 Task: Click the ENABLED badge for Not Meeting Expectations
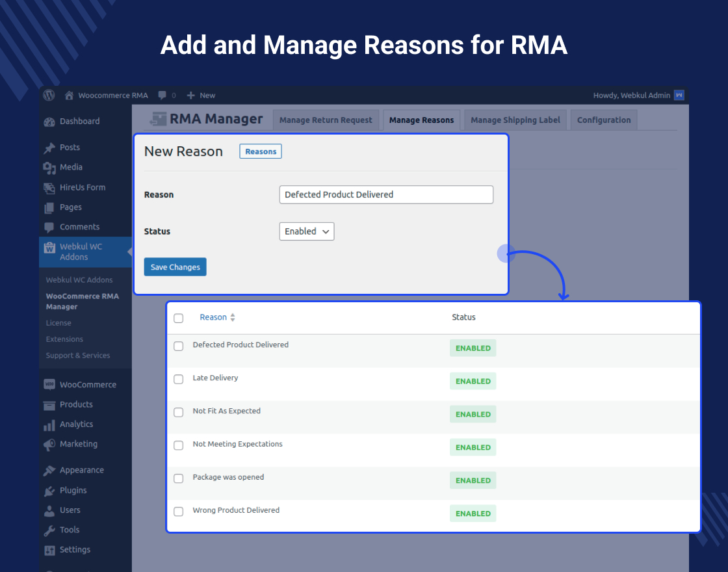[473, 447]
